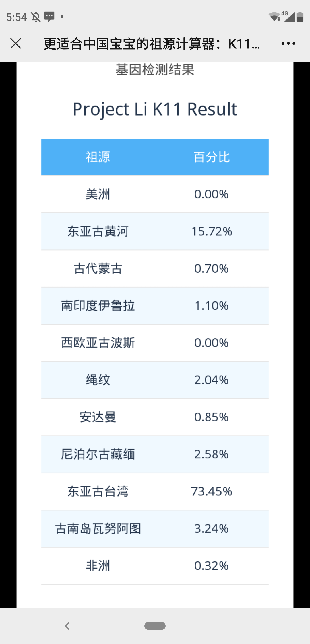Tap the 4G cellular signal icon

[x=289, y=16]
